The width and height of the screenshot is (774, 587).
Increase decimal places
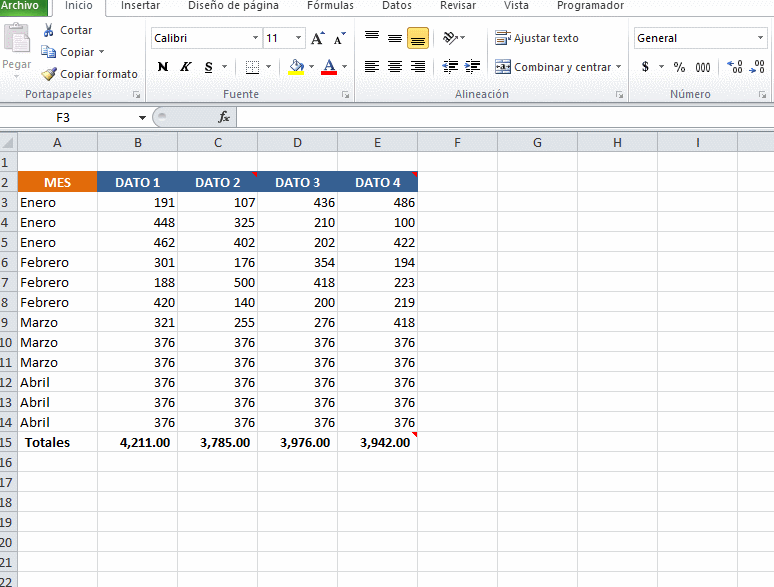(x=735, y=67)
